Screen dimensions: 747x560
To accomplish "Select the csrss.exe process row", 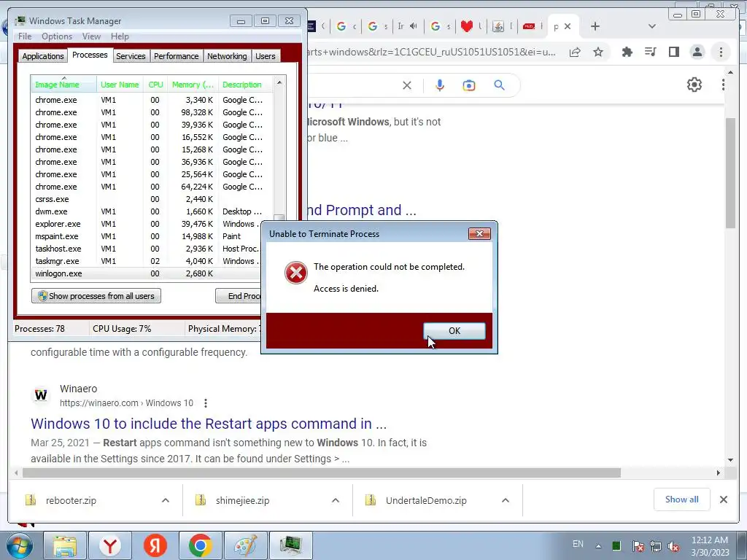I will [152, 199].
